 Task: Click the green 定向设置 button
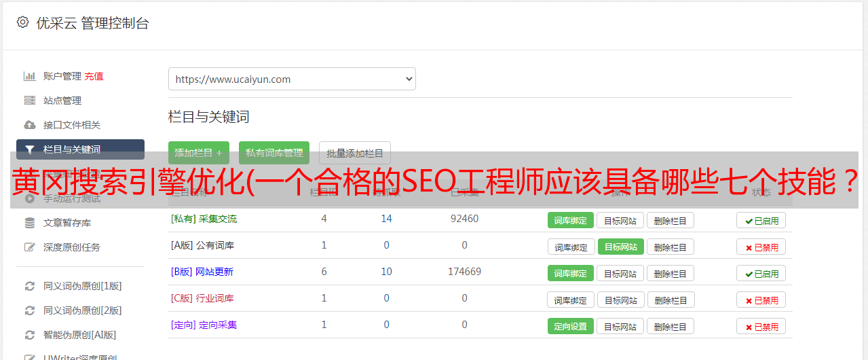pyautogui.click(x=571, y=326)
